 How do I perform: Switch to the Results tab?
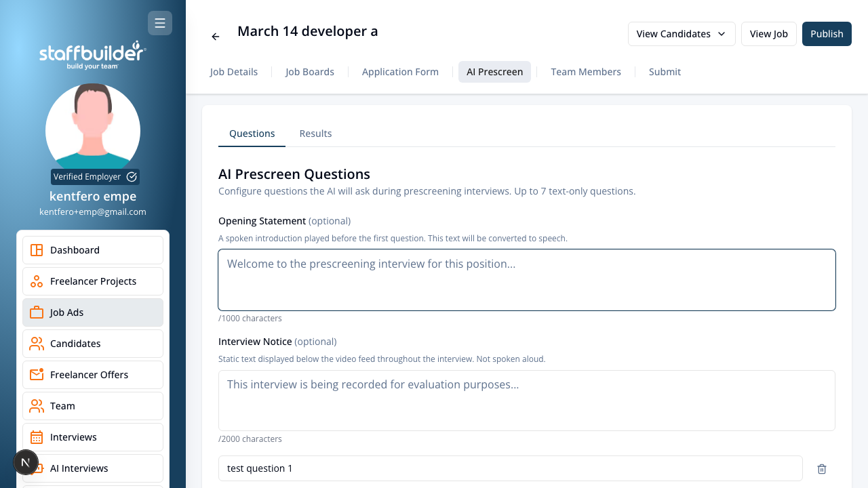[315, 134]
